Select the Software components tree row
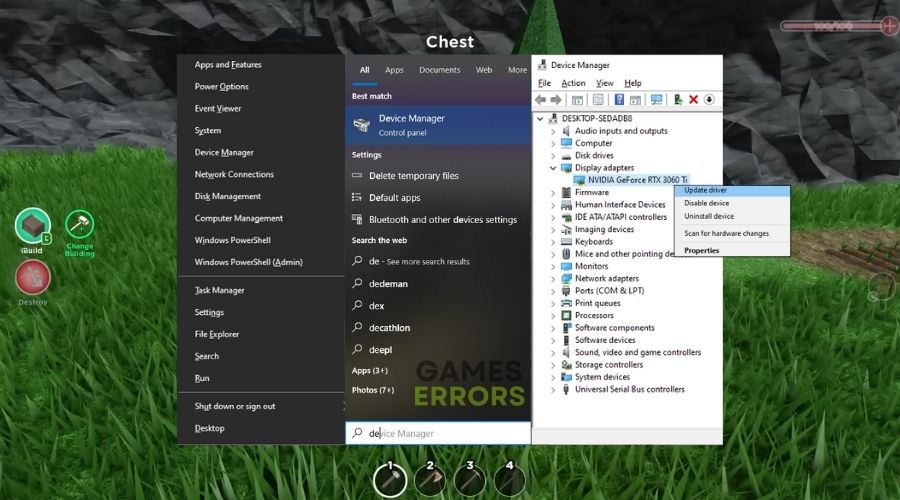Screen dimensions: 900x500 coord(614,328)
